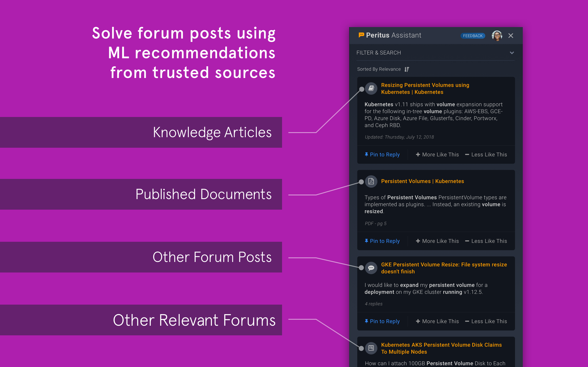Click the sort order icon beside Sorted By Relevance
The width and height of the screenshot is (588, 367).
(x=407, y=69)
